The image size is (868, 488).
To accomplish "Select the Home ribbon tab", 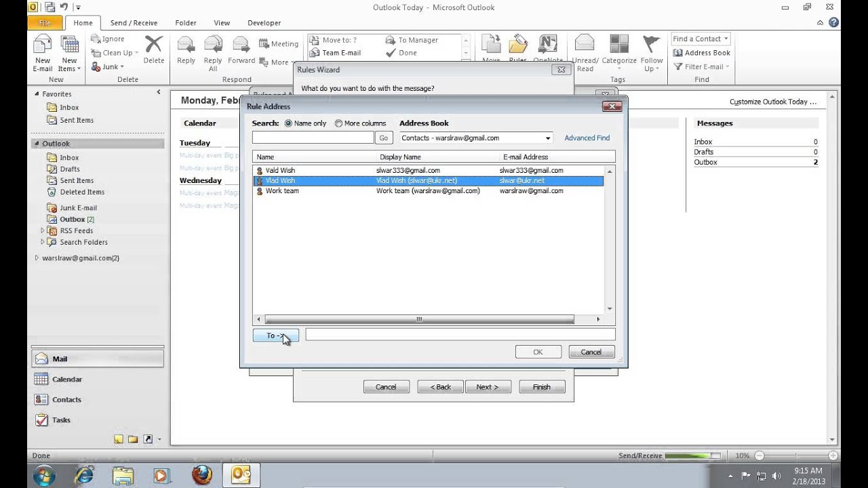I will [x=83, y=22].
